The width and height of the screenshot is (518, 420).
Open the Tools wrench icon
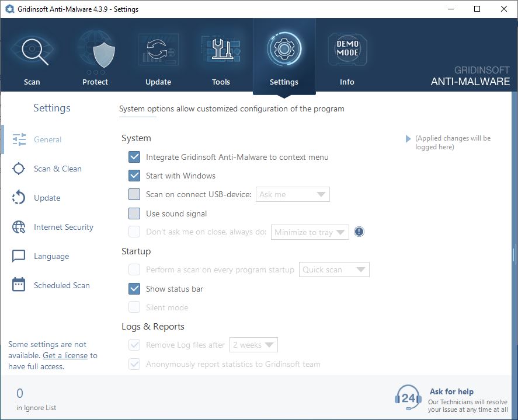point(221,50)
